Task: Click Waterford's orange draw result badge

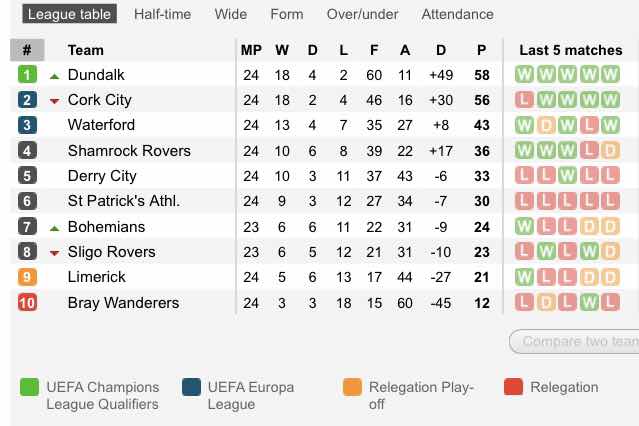Action: (x=546, y=126)
